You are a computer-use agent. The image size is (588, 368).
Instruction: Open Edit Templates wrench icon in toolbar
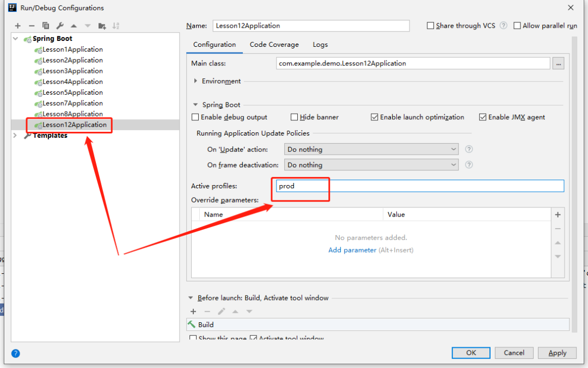coord(60,26)
